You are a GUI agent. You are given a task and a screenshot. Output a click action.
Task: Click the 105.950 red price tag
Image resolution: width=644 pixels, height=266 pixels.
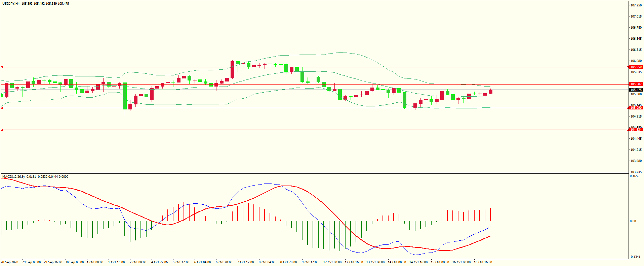(636, 67)
